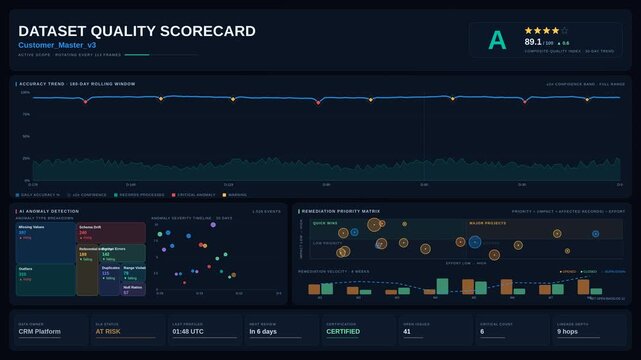Select the Schema Drift treemap tile
Image resolution: width=641 pixels, height=360 pixels.
coord(111,233)
